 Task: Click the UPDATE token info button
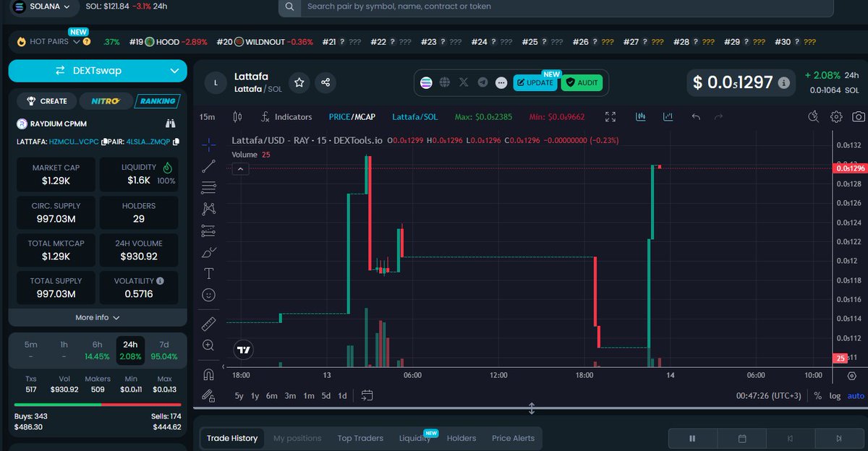(535, 82)
